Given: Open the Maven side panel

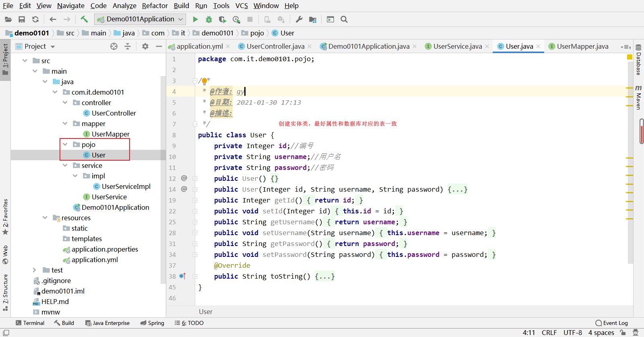Looking at the screenshot, I should pyautogui.click(x=638, y=97).
